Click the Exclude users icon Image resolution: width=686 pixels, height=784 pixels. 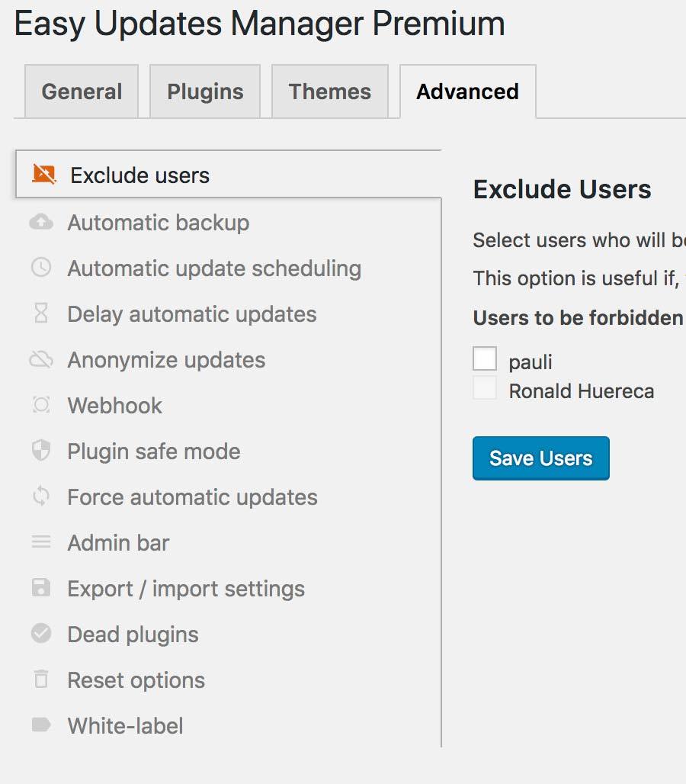(x=42, y=175)
